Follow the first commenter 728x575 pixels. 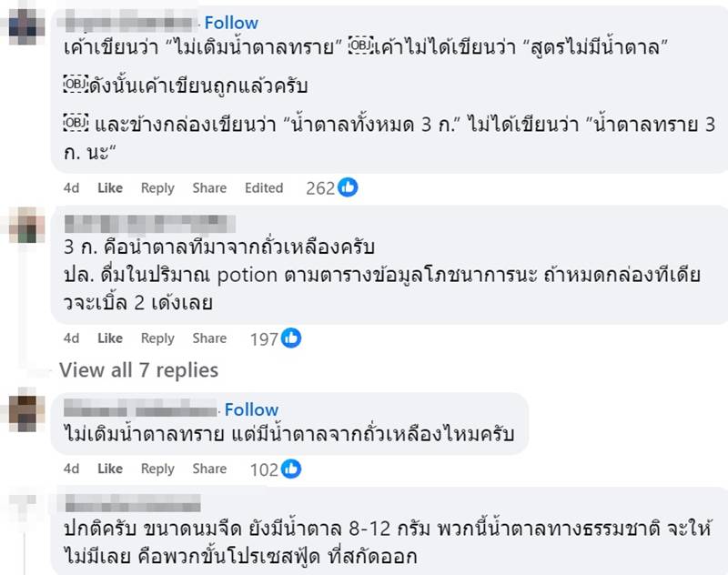tap(232, 22)
